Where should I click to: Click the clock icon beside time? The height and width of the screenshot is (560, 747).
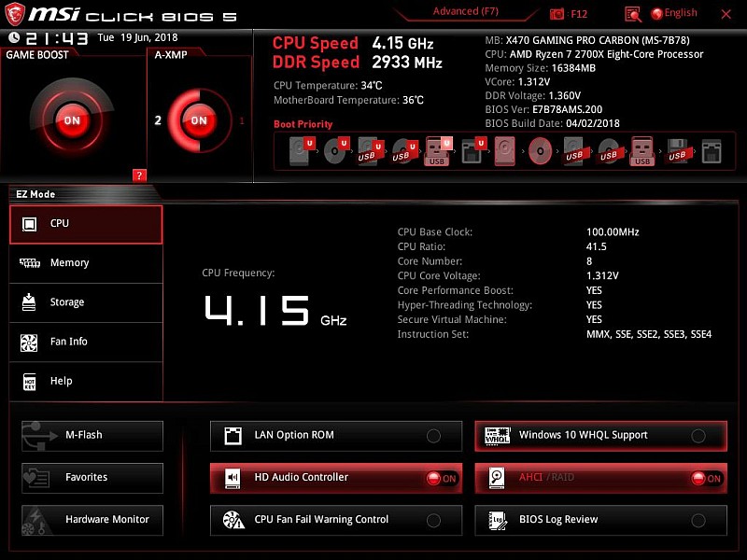tap(14, 37)
